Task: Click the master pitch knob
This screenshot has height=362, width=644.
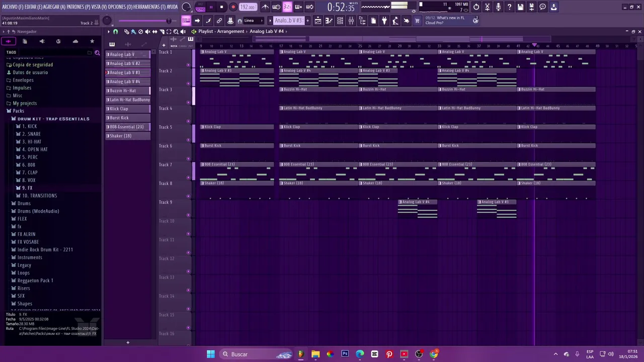Action: (107, 21)
